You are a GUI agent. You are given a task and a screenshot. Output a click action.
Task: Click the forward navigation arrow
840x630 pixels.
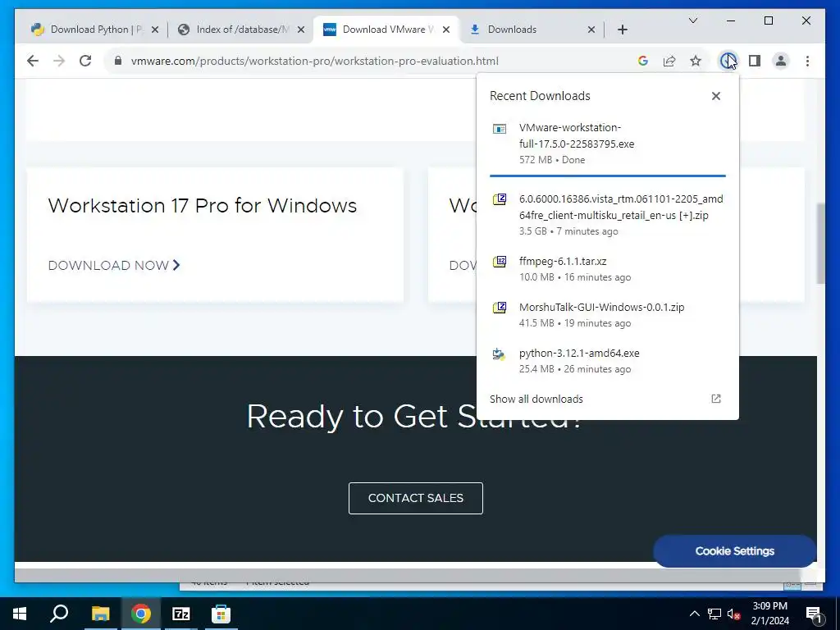tap(59, 61)
